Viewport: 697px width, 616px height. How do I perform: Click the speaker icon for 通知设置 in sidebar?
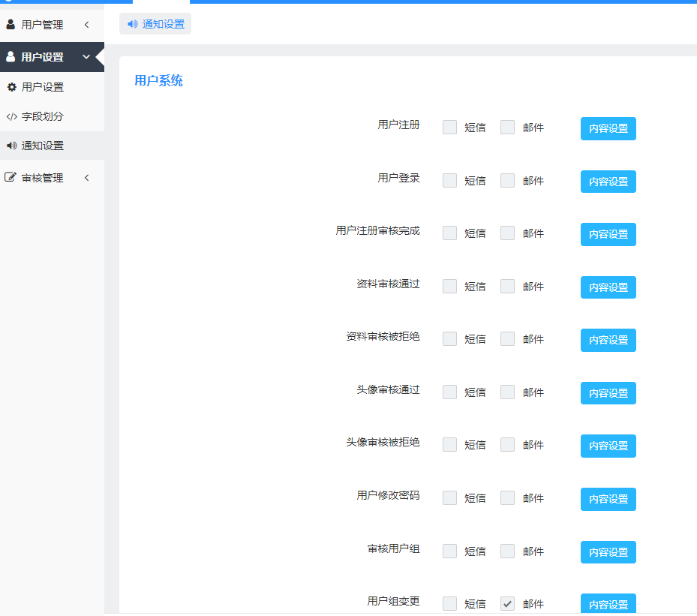(11, 147)
